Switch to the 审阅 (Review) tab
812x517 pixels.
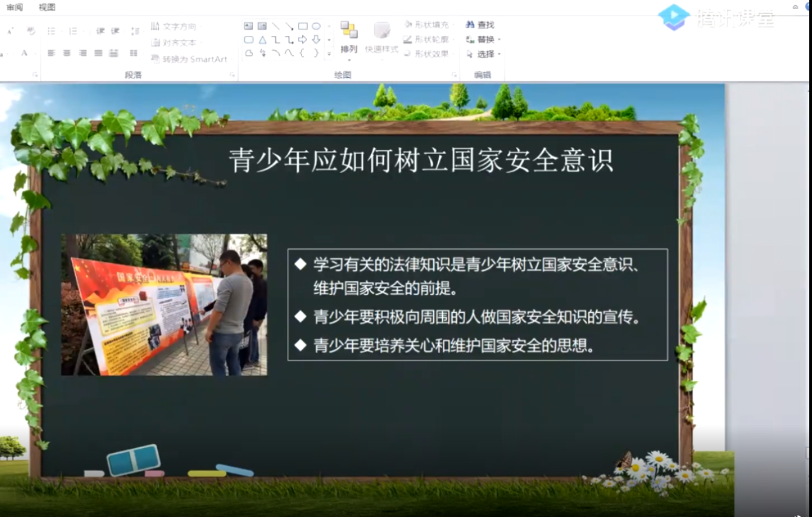click(14, 7)
